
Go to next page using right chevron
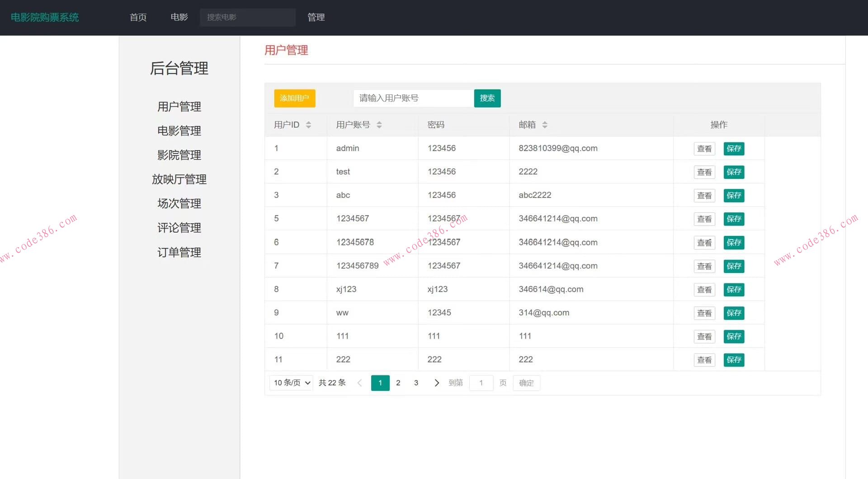click(x=436, y=383)
